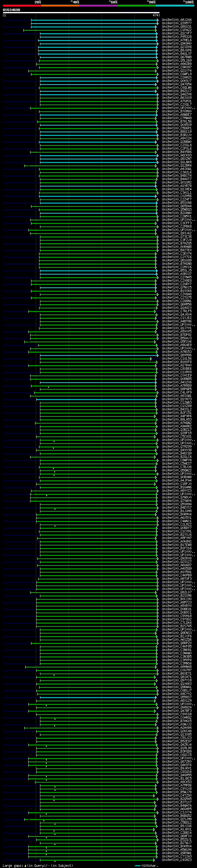The image size is (197, 868).
Task: Click the red 20% identity legend segment
Action: 22,6
